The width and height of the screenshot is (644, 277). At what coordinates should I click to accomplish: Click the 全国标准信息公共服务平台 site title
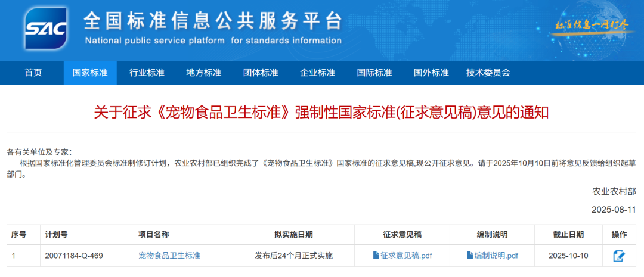coord(213,20)
